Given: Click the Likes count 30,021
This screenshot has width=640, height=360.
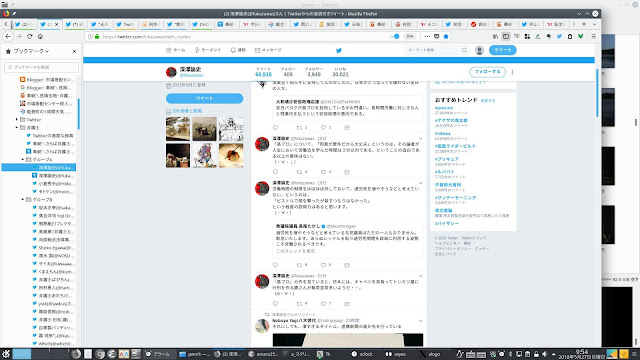Looking at the screenshot, I should (340, 72).
